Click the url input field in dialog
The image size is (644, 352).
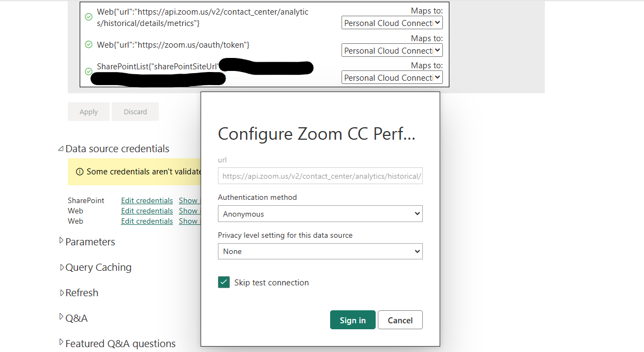[x=320, y=176]
